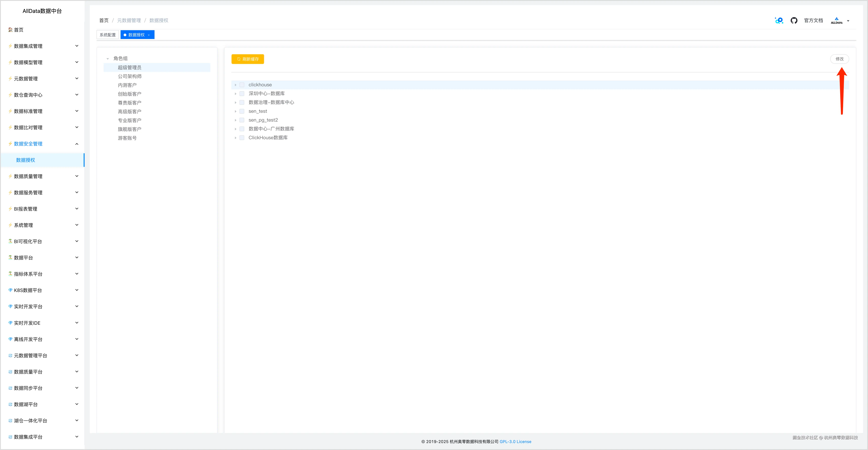Expand the 数仓查询中心 sidebar menu
The width and height of the screenshot is (868, 450).
coord(77,95)
